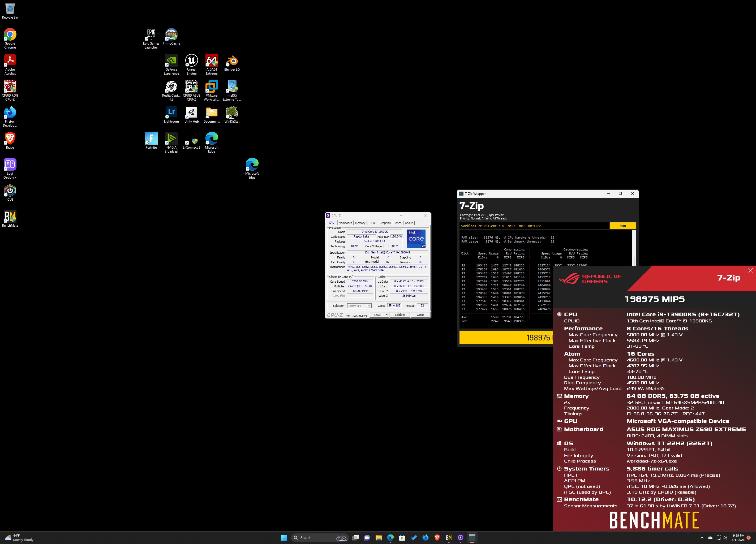Viewport: 756px width, 544px height.
Task: Open File Explorer from the taskbar
Action: (379, 537)
